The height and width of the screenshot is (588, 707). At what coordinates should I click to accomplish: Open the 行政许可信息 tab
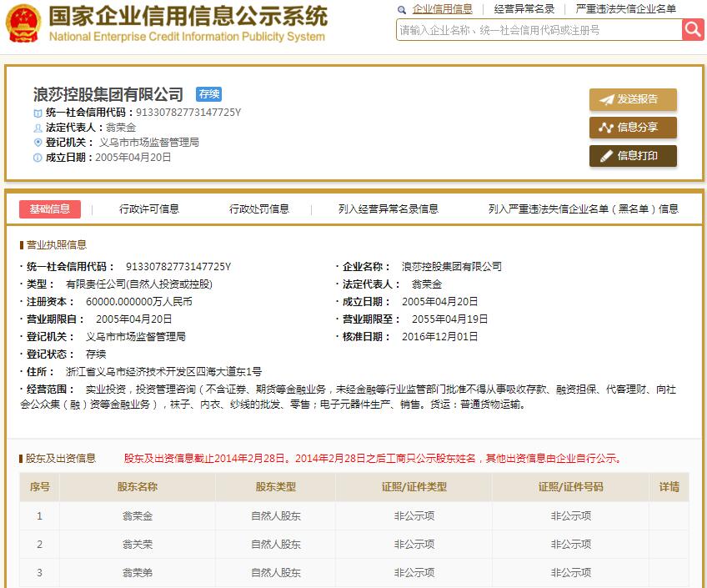(149, 209)
